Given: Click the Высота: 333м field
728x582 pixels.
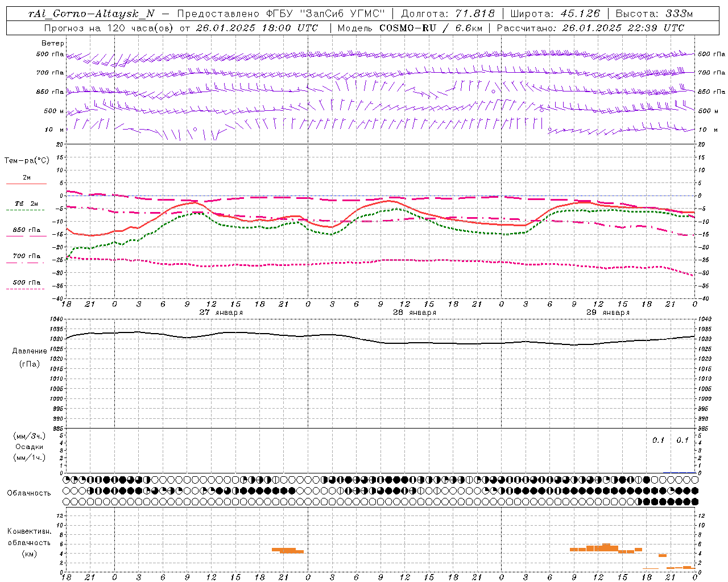Looking at the screenshot, I should [x=655, y=14].
